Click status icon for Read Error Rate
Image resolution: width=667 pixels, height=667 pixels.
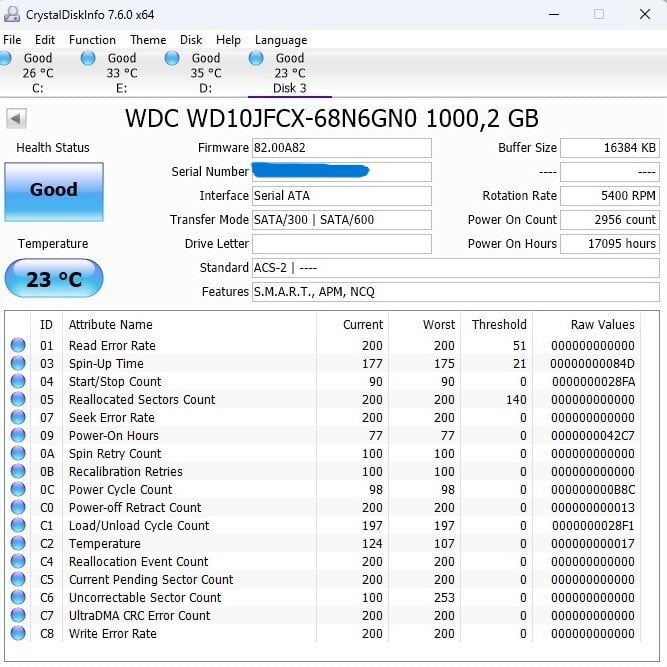tap(18, 345)
